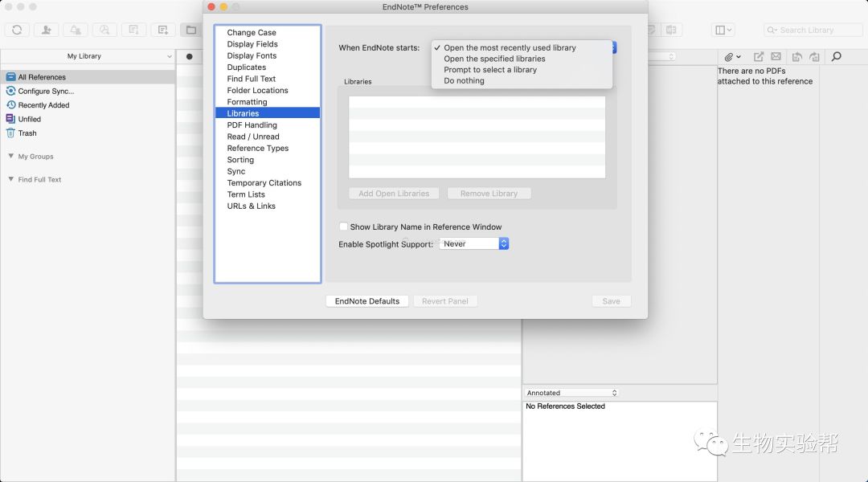Click the Activity Feed bell icon
The image size is (868, 482).
tap(76, 30)
